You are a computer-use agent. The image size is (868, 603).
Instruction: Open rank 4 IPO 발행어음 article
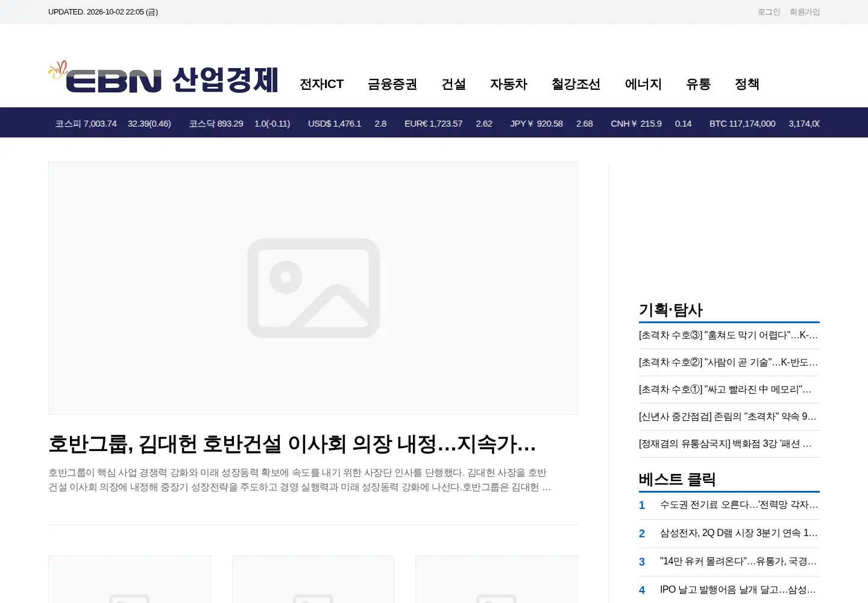point(738,590)
